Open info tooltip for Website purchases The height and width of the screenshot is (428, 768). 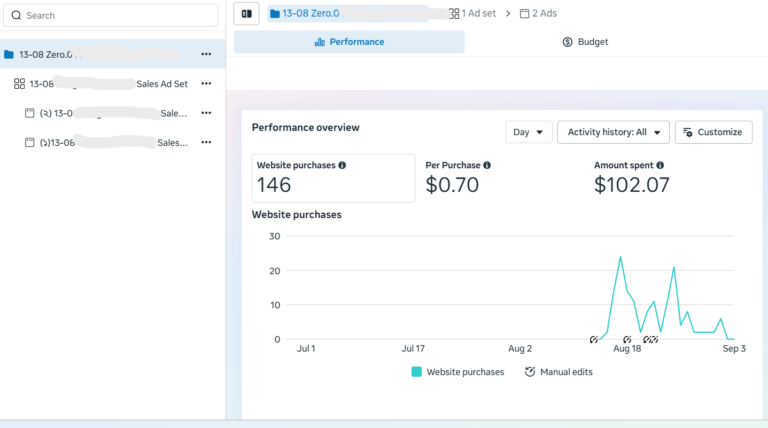tap(342, 166)
